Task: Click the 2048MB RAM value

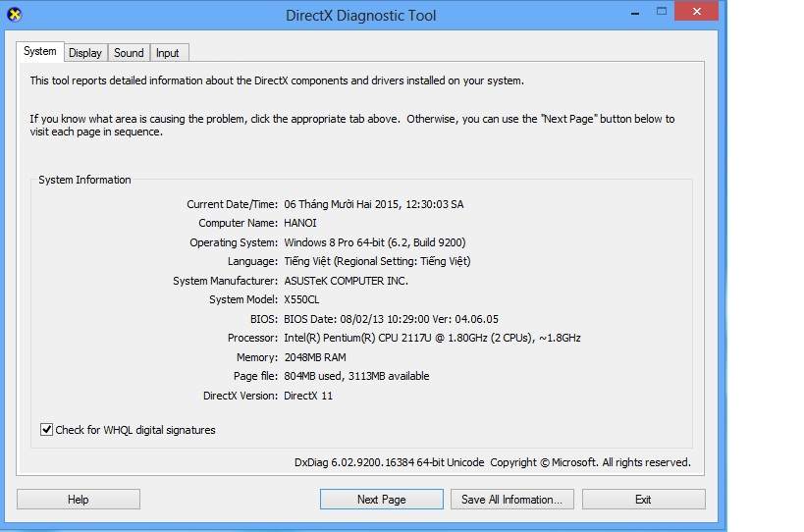Action: point(315,357)
